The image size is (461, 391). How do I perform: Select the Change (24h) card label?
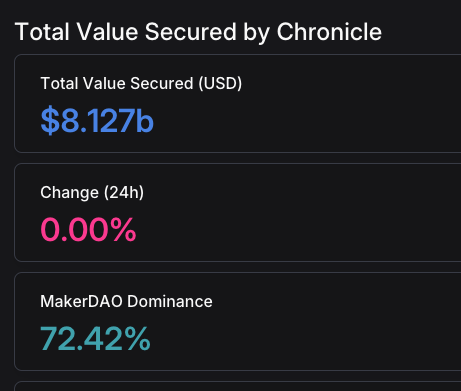click(92, 192)
